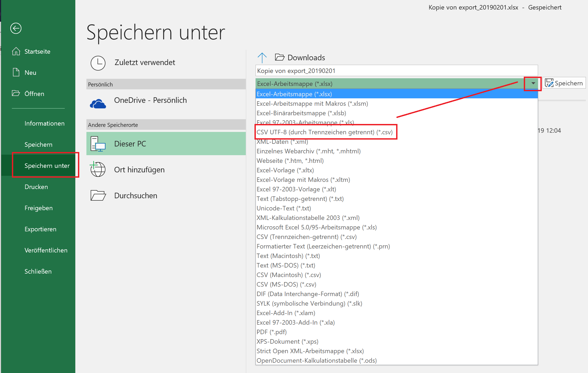Click the Neu blank document icon
Viewport: 588px width, 373px height.
click(16, 72)
